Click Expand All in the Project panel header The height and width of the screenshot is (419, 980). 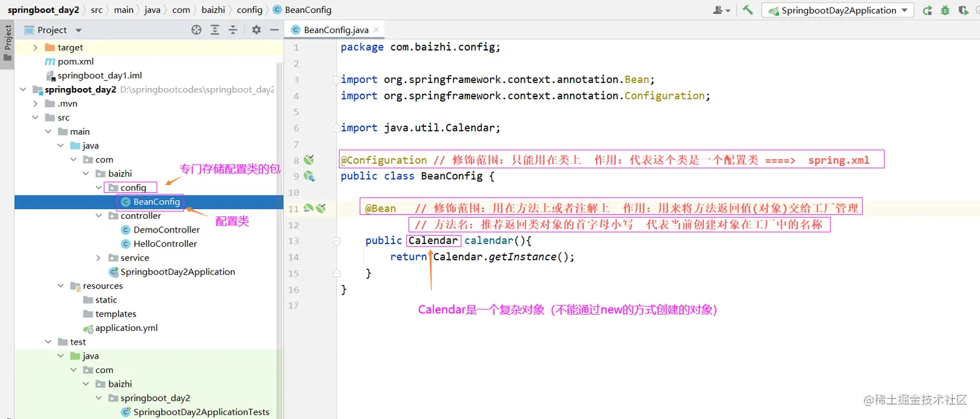click(215, 30)
